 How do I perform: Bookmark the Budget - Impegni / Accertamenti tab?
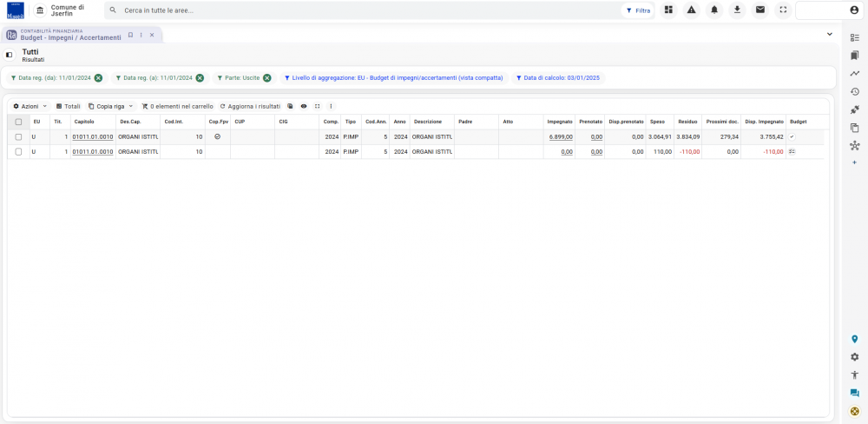(x=131, y=35)
